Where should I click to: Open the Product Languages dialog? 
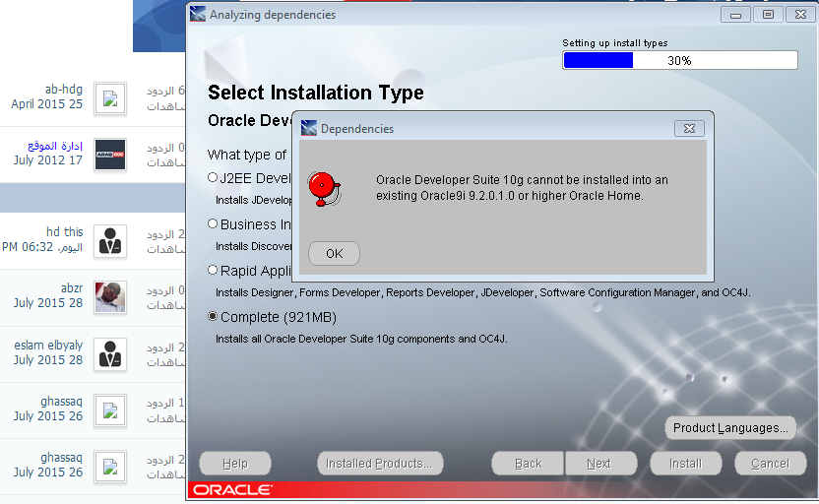click(x=731, y=428)
